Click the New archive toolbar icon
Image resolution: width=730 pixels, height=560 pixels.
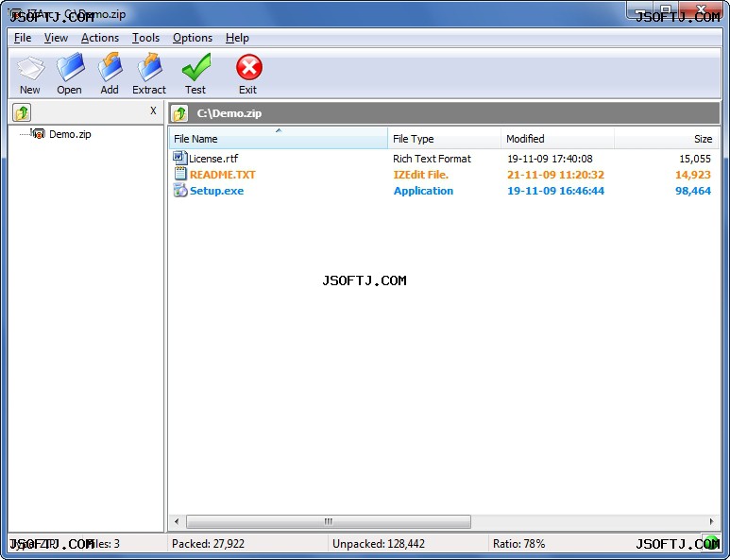[x=30, y=68]
